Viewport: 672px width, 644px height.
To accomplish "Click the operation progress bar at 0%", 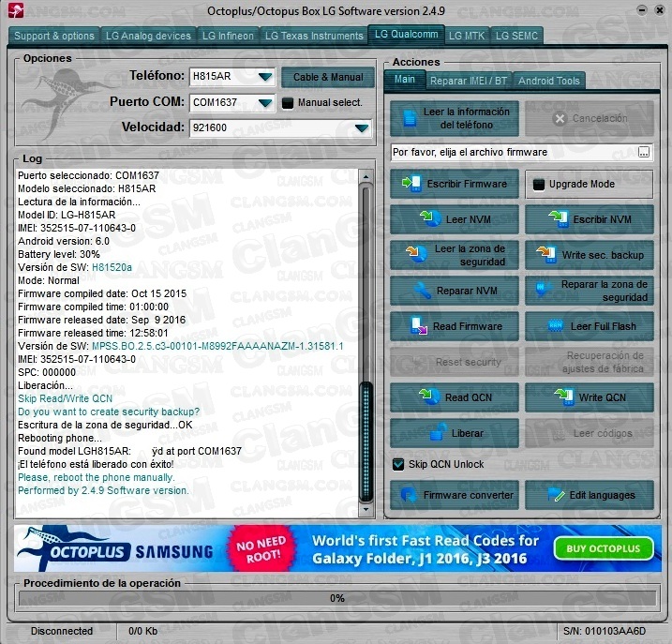I will tap(336, 598).
